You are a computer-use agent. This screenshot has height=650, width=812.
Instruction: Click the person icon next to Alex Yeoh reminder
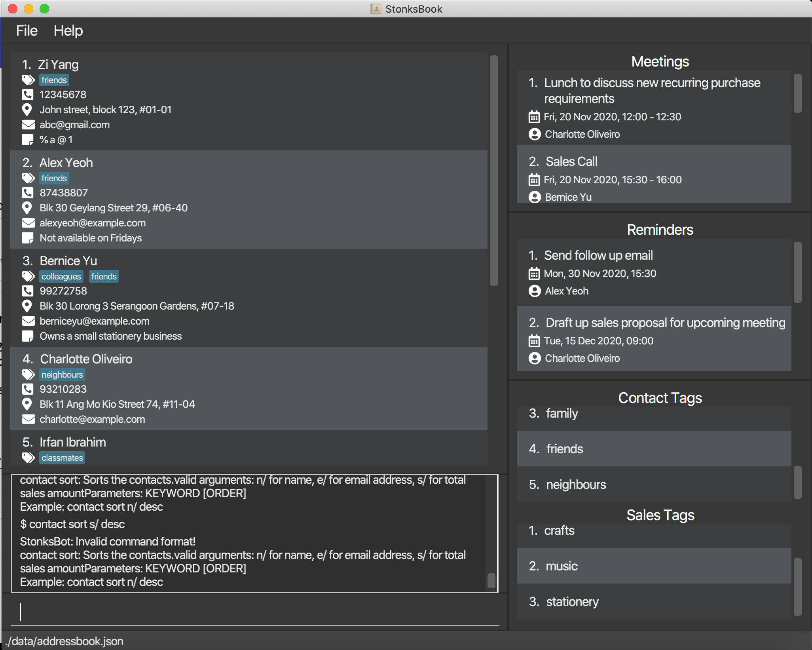coord(534,291)
